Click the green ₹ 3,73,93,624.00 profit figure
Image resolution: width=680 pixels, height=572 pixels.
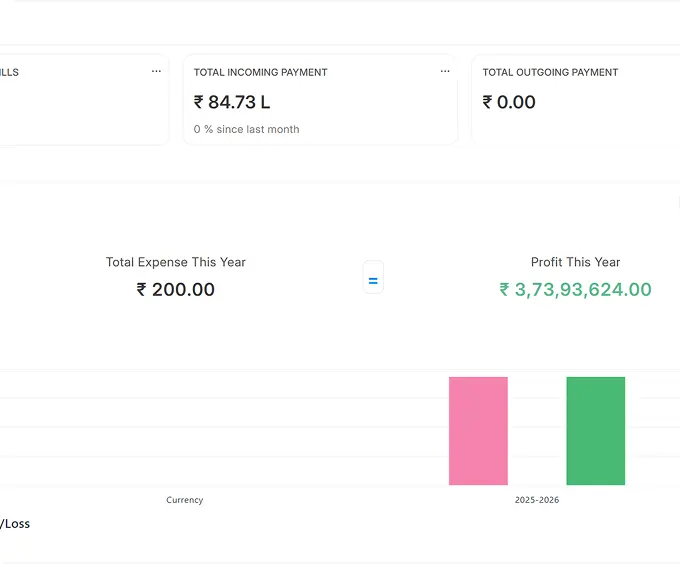pos(575,290)
